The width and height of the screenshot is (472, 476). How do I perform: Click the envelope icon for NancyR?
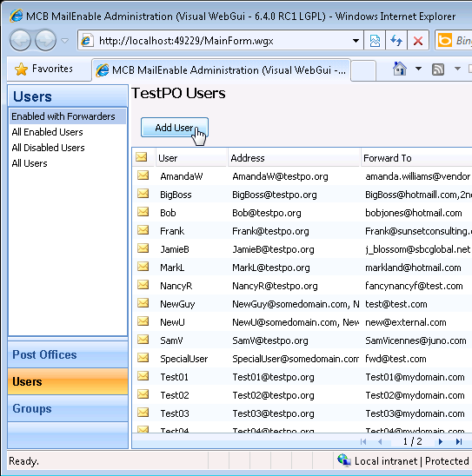point(143,285)
